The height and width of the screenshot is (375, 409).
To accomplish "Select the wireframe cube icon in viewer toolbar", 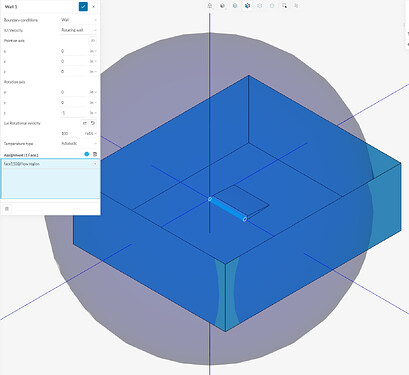I will coord(260,6).
